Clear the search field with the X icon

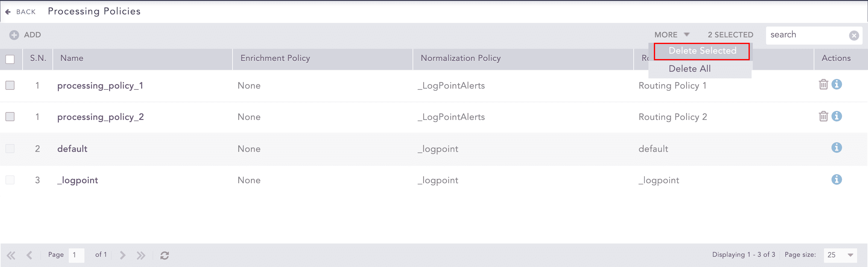[854, 35]
